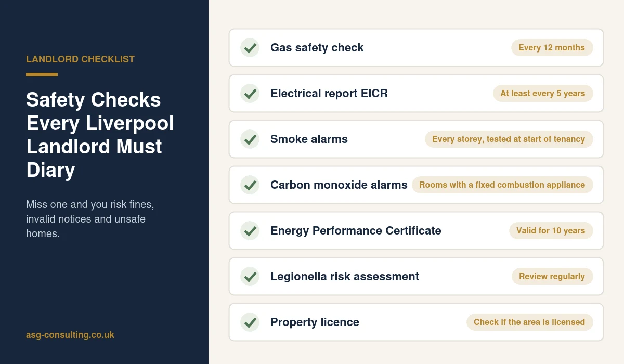This screenshot has width=624, height=364.
Task: Click the checkmark icon beside Gas safety check
Action: click(x=250, y=48)
